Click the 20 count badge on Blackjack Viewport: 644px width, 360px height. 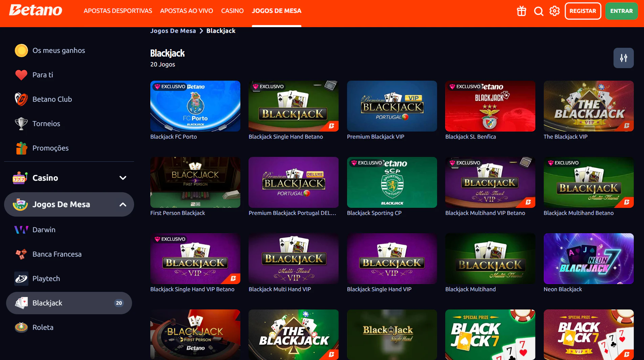[119, 303]
